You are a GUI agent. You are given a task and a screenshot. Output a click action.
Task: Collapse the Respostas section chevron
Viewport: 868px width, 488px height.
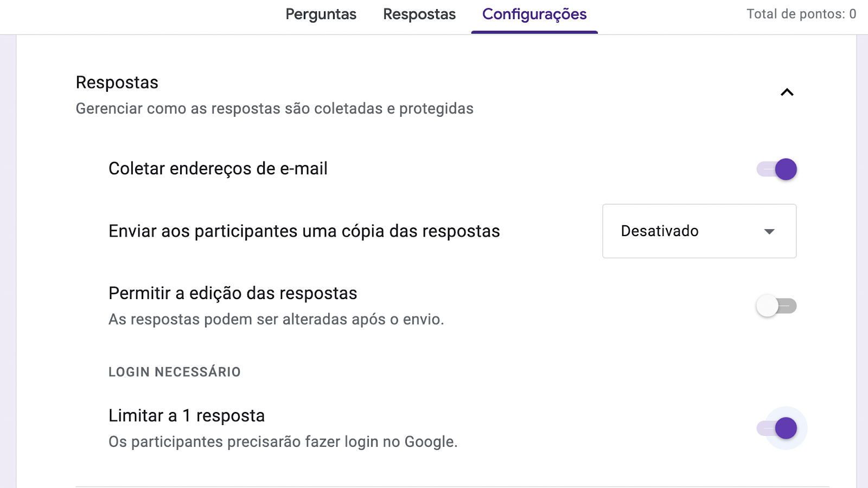pyautogui.click(x=787, y=92)
